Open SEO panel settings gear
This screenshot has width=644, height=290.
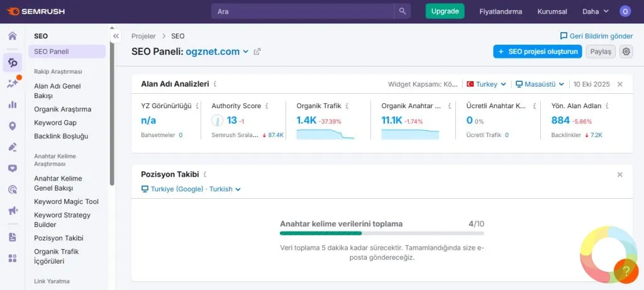[x=626, y=52]
